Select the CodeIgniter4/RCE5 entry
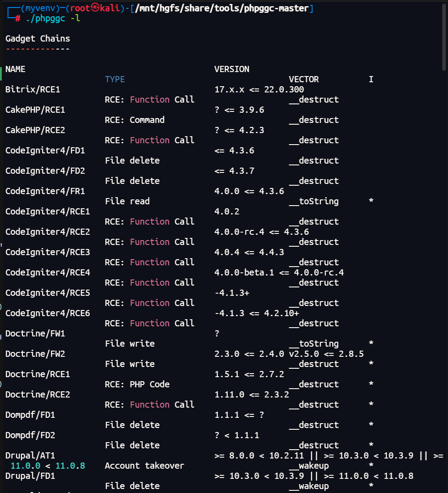The width and height of the screenshot is (448, 493). point(48,293)
